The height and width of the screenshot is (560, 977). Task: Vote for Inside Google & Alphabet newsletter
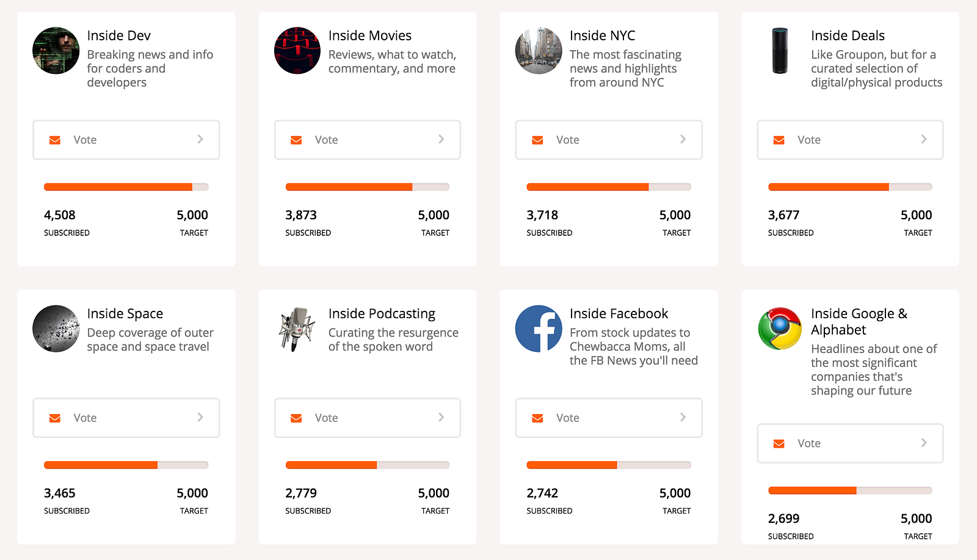(x=850, y=443)
